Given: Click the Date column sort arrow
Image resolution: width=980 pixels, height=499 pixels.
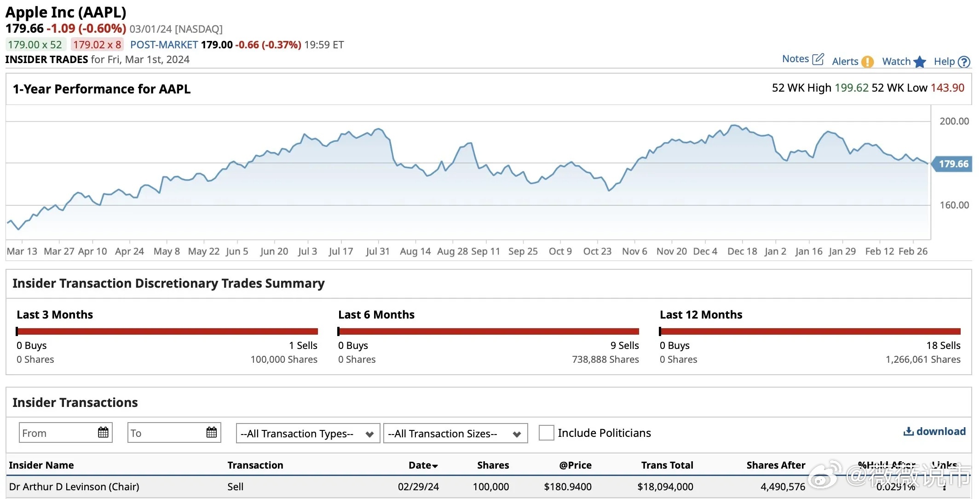Looking at the screenshot, I should (x=435, y=466).
